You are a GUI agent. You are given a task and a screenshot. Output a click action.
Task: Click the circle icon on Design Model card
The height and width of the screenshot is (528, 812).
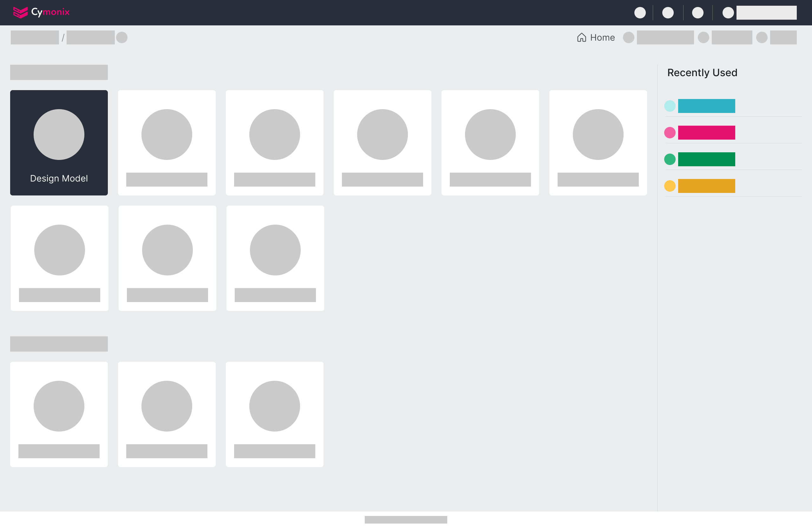pos(59,135)
